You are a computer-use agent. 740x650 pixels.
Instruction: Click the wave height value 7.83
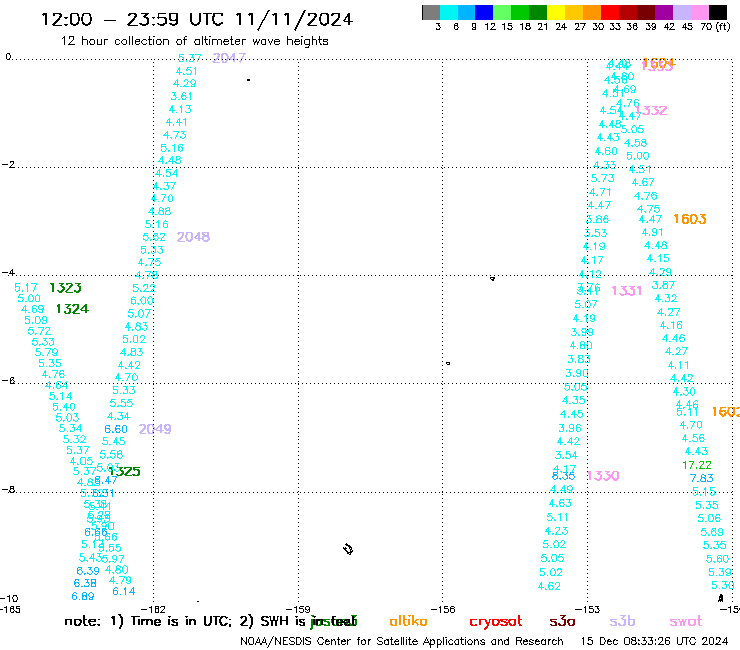tap(701, 478)
